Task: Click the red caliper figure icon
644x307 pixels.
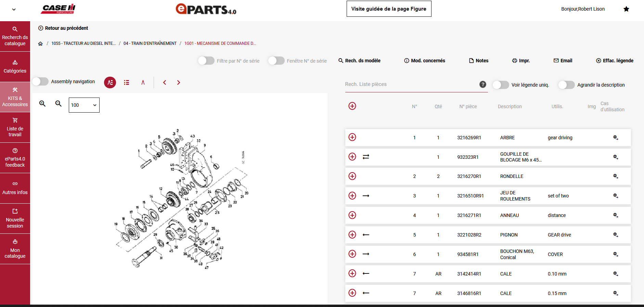Action: tap(143, 82)
